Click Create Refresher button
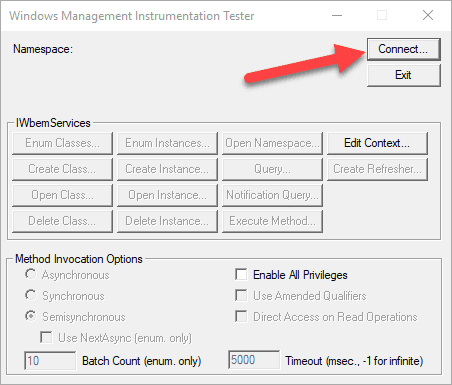 377,169
